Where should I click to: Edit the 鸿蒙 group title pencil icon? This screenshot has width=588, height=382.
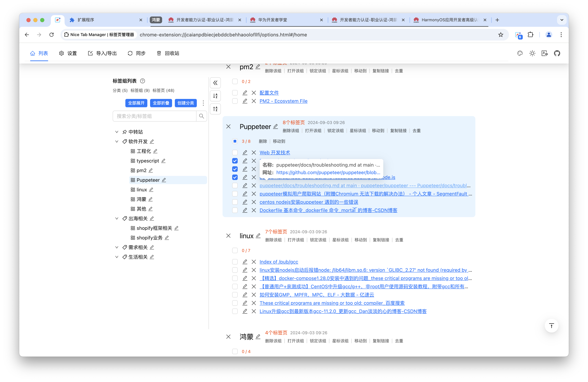[x=258, y=336]
